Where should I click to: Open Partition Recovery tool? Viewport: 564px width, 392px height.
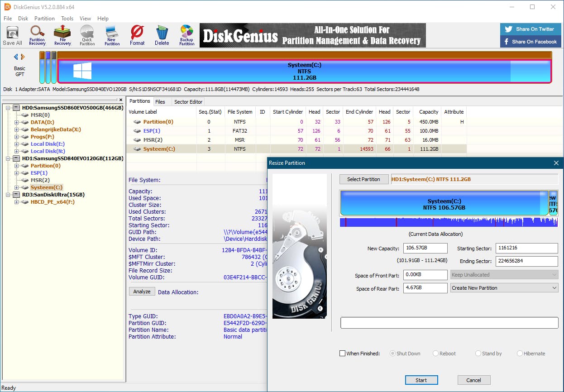coord(37,36)
